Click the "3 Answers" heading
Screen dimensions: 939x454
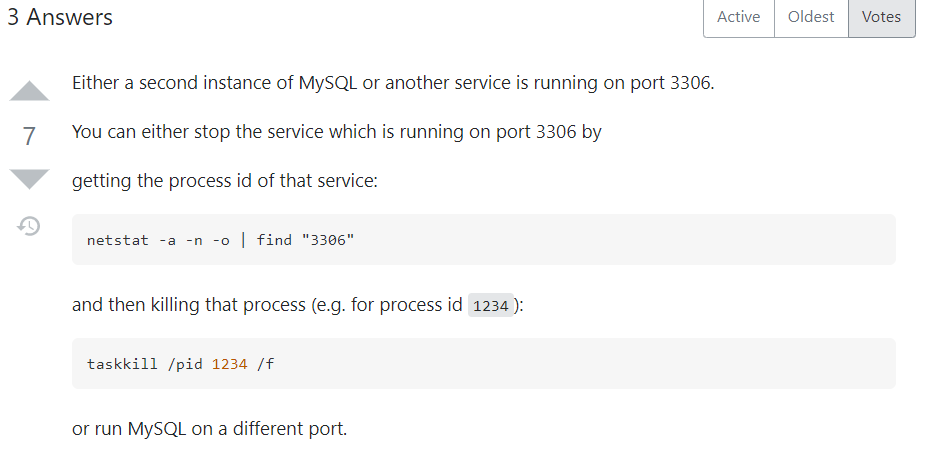(x=60, y=18)
